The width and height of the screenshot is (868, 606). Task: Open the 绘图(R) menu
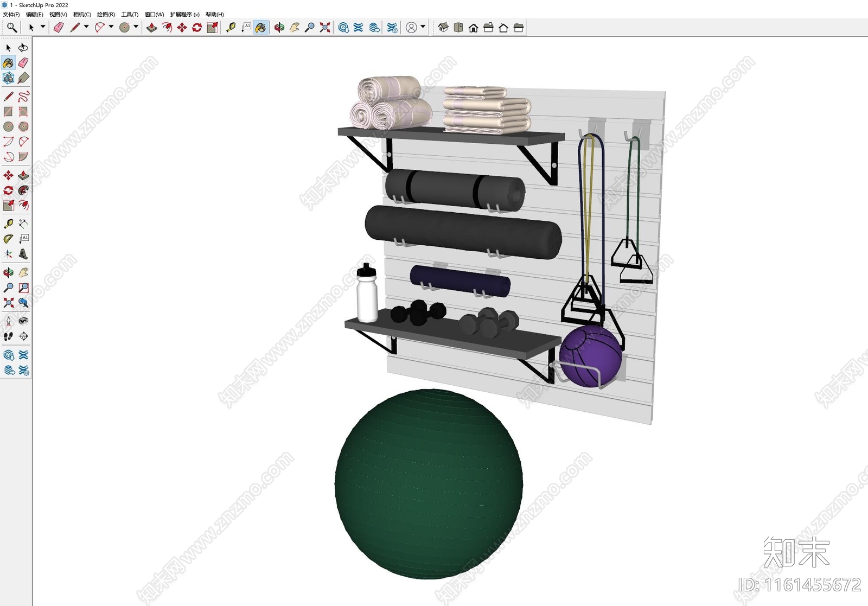click(106, 15)
